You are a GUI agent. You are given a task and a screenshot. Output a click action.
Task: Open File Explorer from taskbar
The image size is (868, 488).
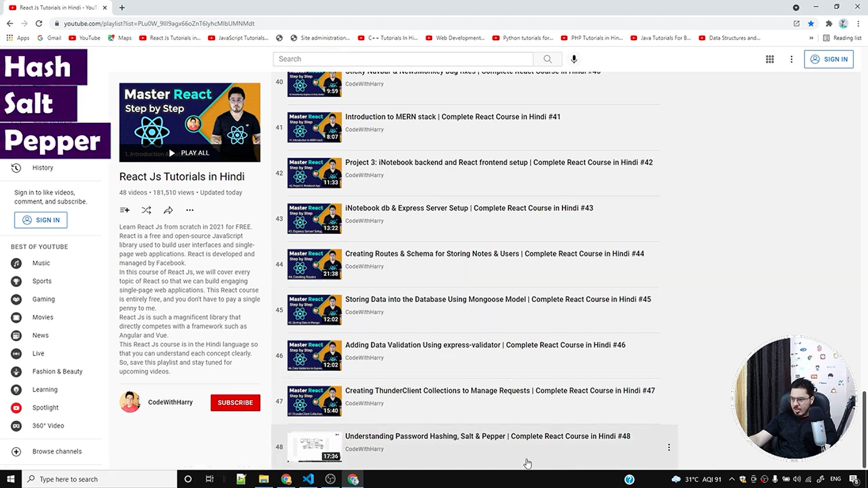point(264,479)
